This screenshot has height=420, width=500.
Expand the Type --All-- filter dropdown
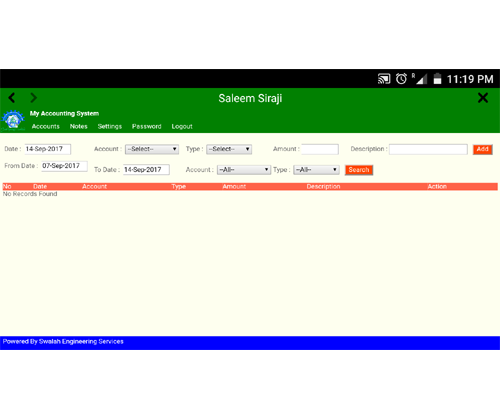pyautogui.click(x=316, y=170)
